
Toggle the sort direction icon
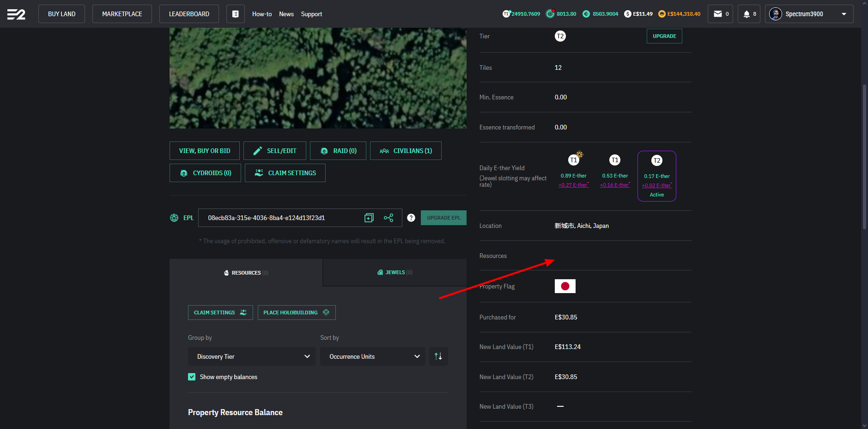tap(438, 356)
